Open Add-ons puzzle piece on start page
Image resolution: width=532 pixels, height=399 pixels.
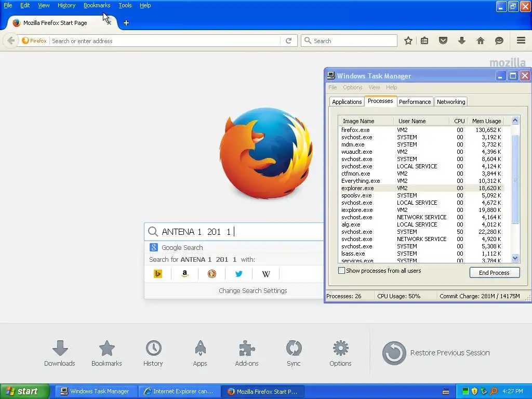tap(247, 353)
